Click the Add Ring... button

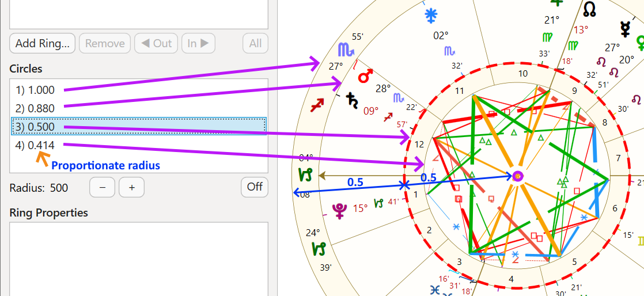[42, 44]
